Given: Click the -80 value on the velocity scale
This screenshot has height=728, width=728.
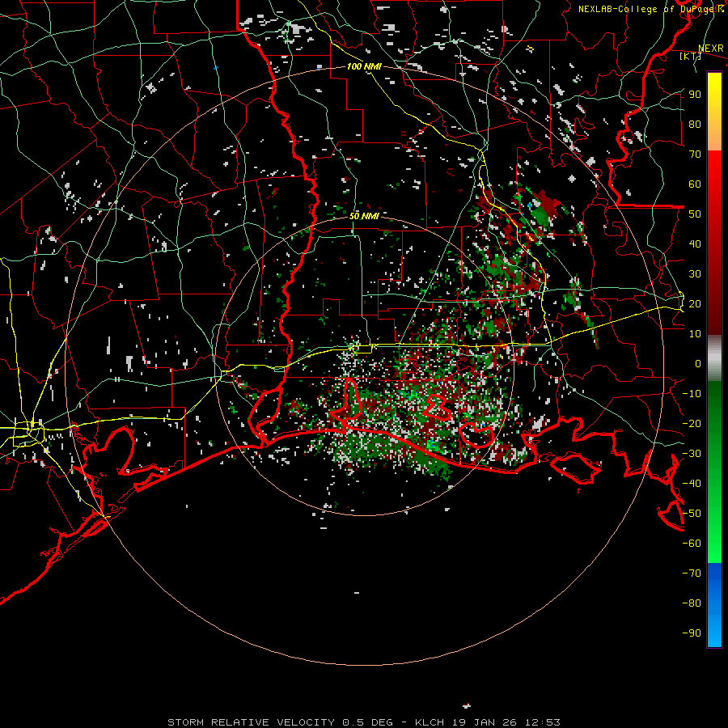Looking at the screenshot, I should (x=692, y=603).
